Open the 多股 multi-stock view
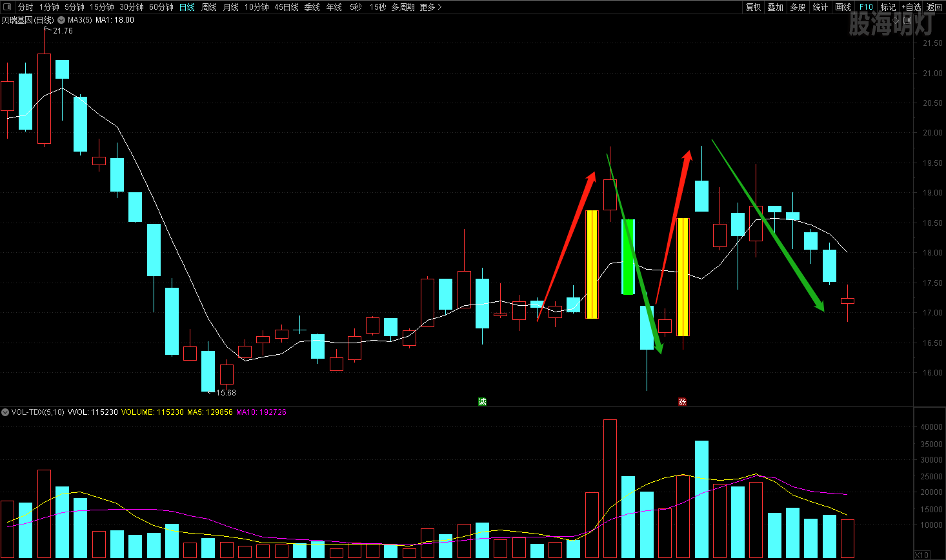The height and width of the screenshot is (560, 946). pos(798,7)
